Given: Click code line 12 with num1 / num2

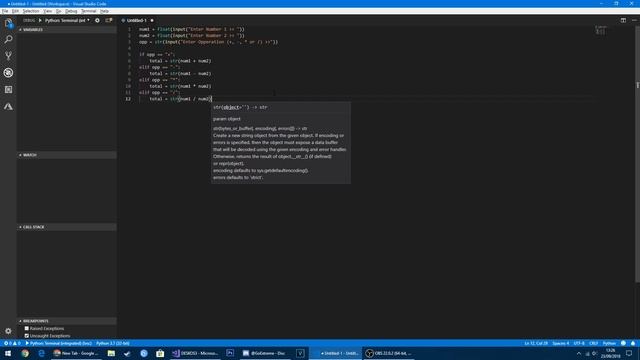Looking at the screenshot, I should 180,99.
